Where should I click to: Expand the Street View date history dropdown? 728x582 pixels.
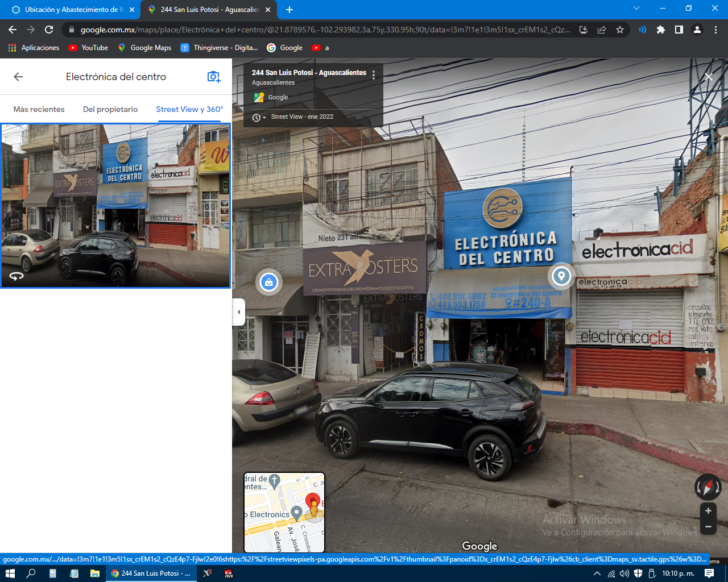[x=259, y=117]
